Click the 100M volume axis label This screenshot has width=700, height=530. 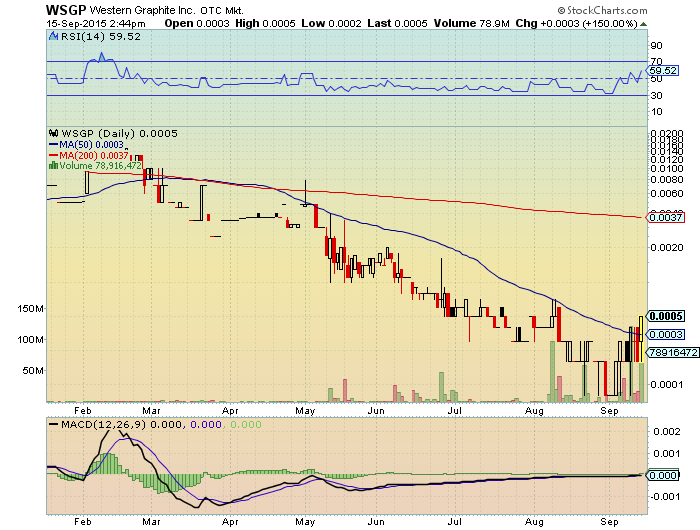(30, 340)
